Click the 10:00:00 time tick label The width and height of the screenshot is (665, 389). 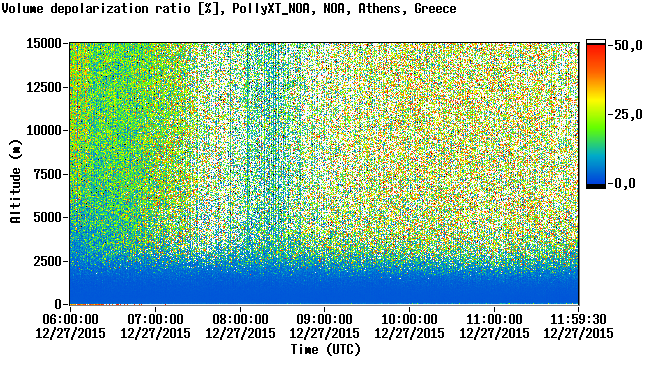click(x=409, y=319)
